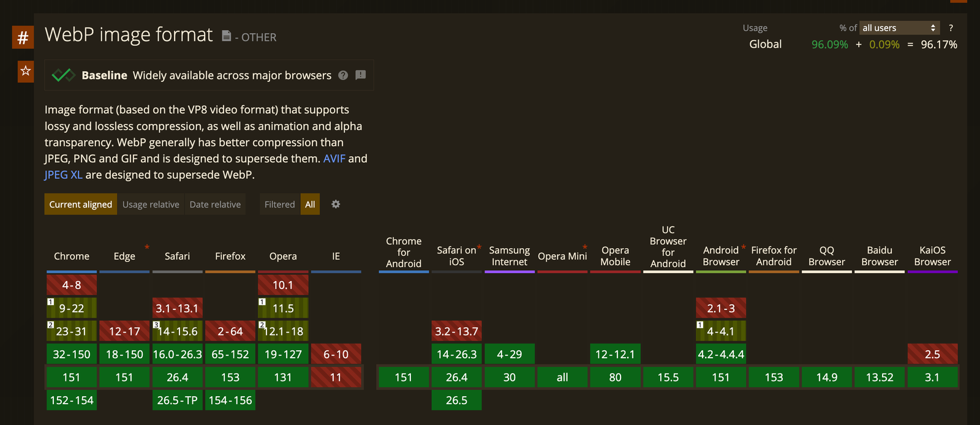Select Opera 10.1 cell

pyautogui.click(x=283, y=285)
